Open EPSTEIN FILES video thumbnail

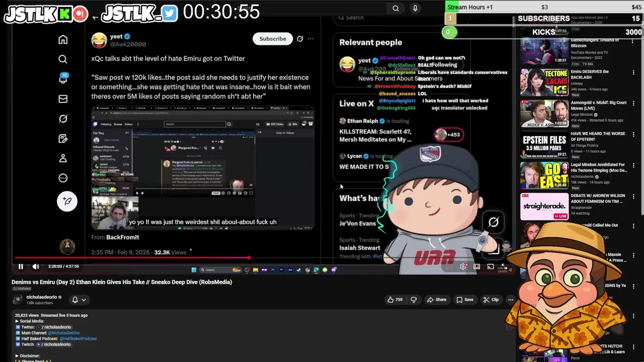(544, 145)
